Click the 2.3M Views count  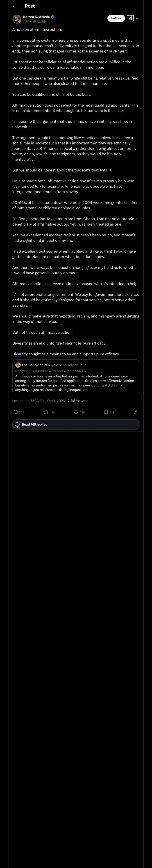pyautogui.click(x=76, y=401)
